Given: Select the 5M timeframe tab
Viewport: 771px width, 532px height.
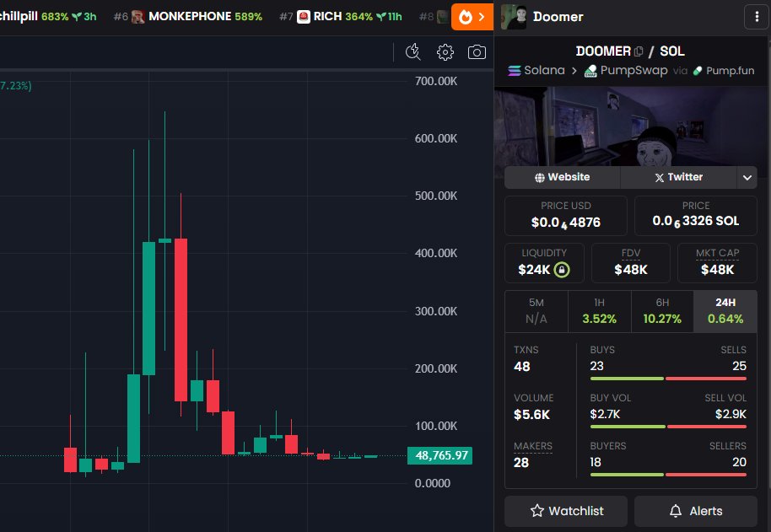Looking at the screenshot, I should [x=536, y=311].
